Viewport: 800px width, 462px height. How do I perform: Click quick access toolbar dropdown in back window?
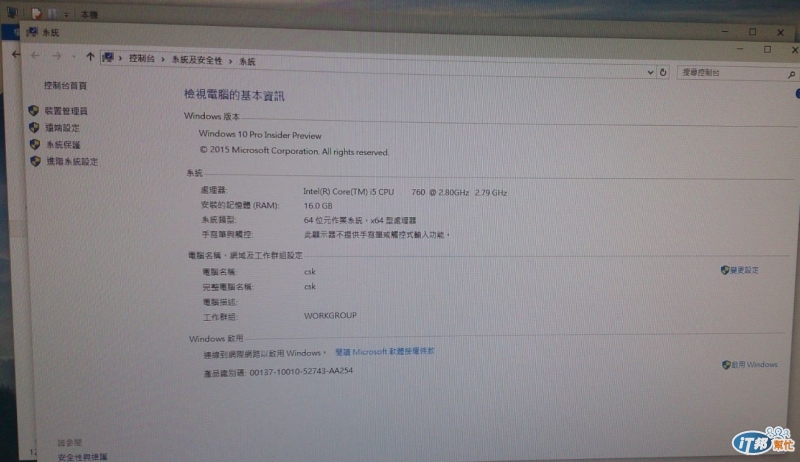point(66,15)
